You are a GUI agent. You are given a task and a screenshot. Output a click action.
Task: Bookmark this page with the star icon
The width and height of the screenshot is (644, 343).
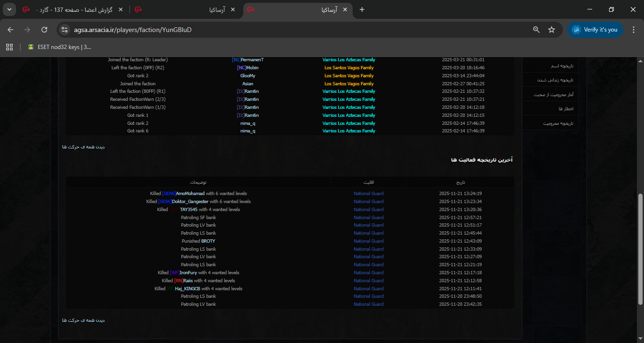552,30
